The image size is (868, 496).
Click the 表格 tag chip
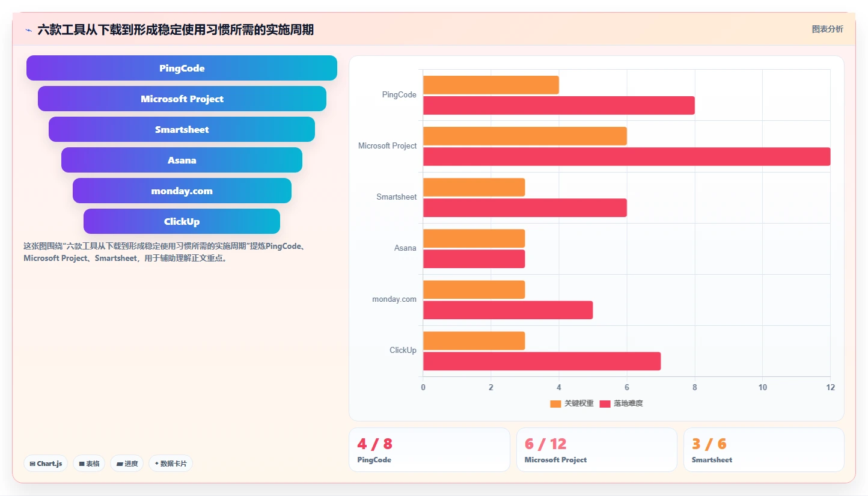point(89,464)
